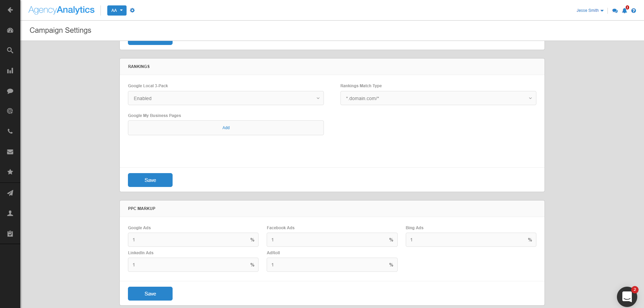Open the phone call tracking icon
Image resolution: width=644 pixels, height=308 pixels.
pyautogui.click(x=10, y=132)
